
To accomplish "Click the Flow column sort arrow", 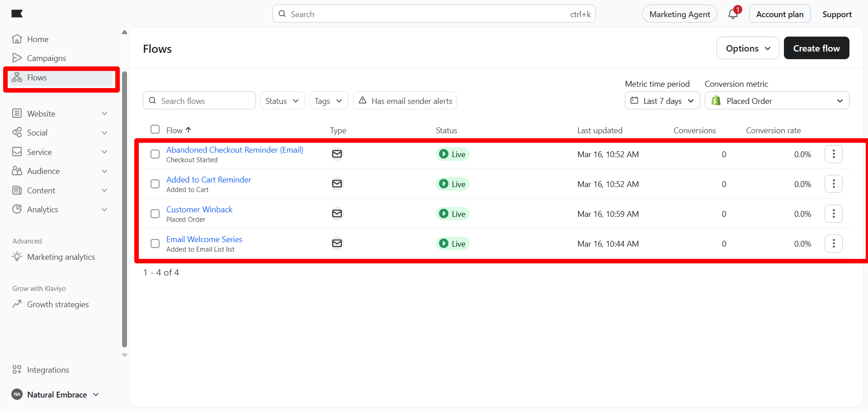I will [x=189, y=130].
